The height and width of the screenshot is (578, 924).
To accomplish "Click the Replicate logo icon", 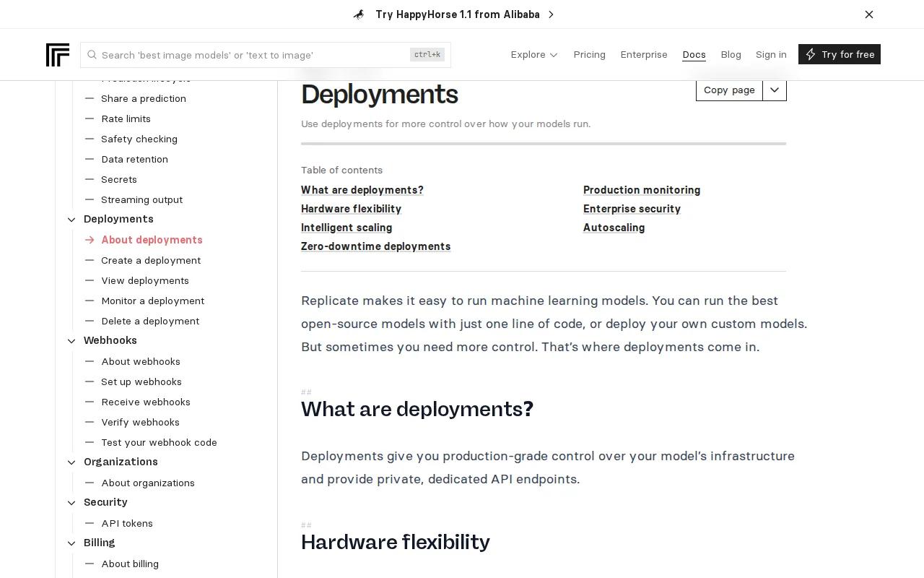I will tap(58, 55).
